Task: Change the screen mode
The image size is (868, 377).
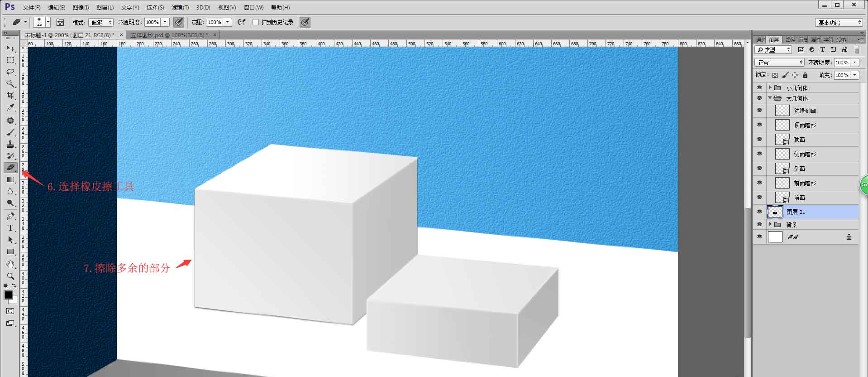Action: [10, 323]
